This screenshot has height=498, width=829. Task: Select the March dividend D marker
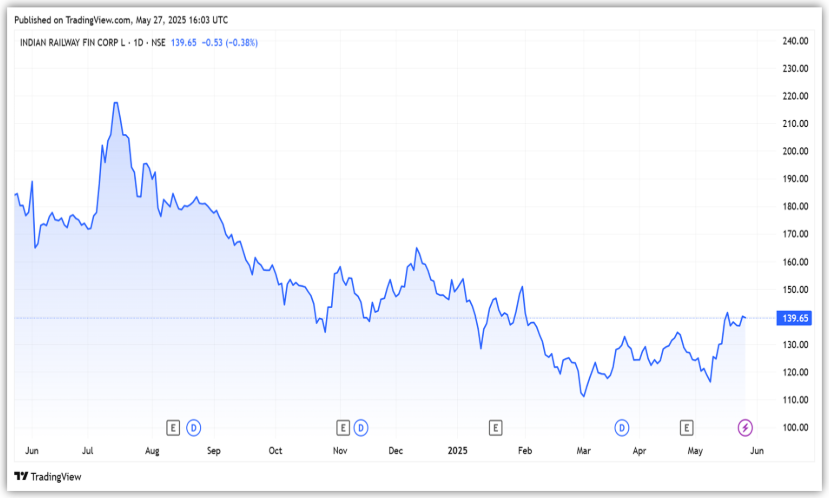click(x=622, y=427)
